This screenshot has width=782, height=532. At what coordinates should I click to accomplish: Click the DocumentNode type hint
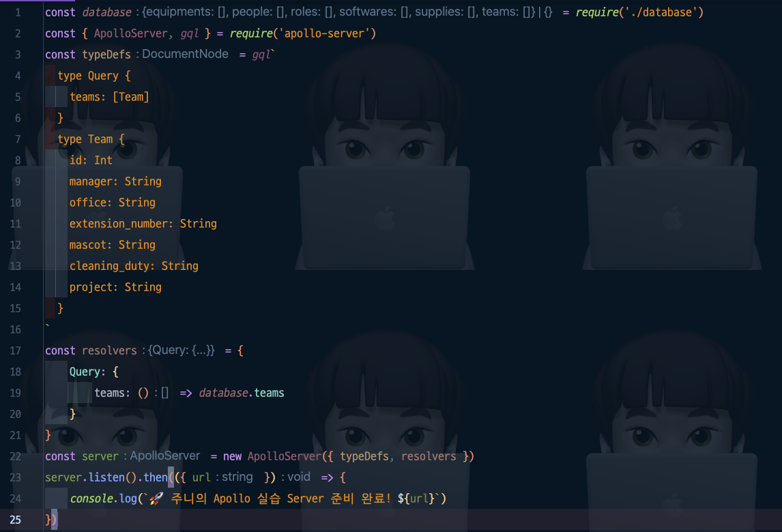[185, 54]
